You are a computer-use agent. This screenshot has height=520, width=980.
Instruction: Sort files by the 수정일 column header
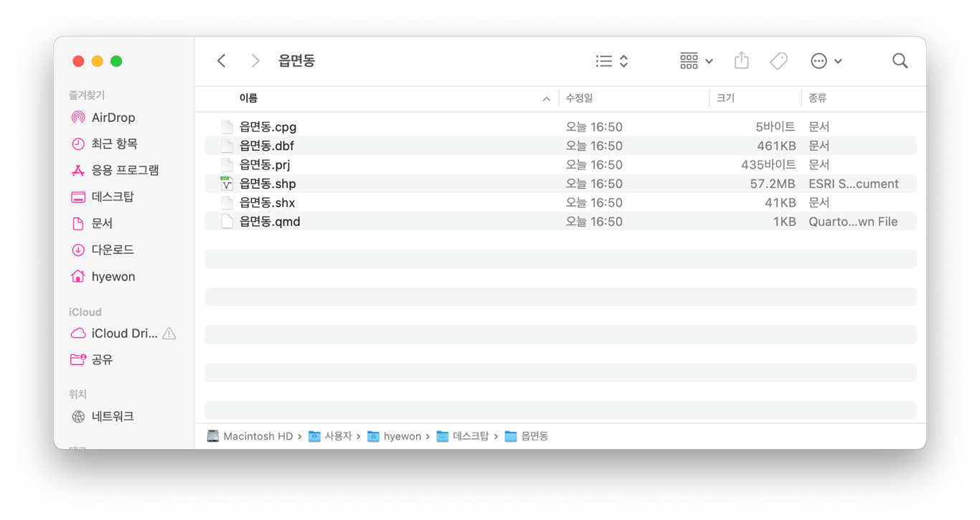tap(580, 98)
